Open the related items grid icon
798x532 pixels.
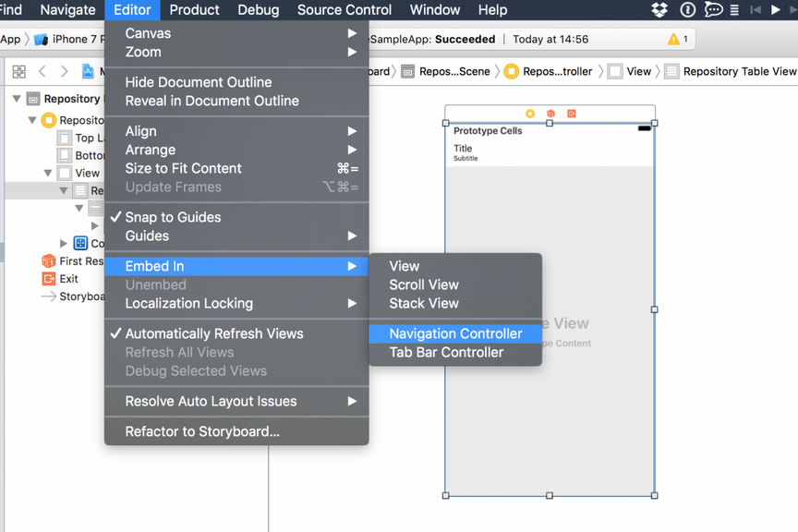tap(18, 72)
